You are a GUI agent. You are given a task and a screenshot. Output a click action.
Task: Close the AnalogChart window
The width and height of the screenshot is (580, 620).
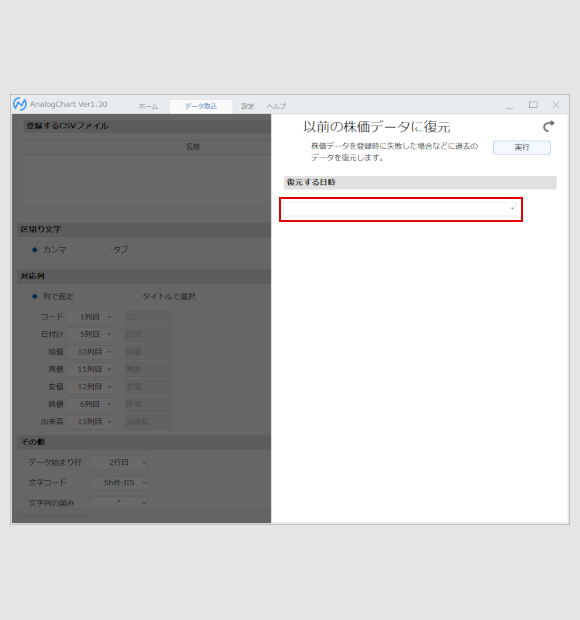click(555, 105)
